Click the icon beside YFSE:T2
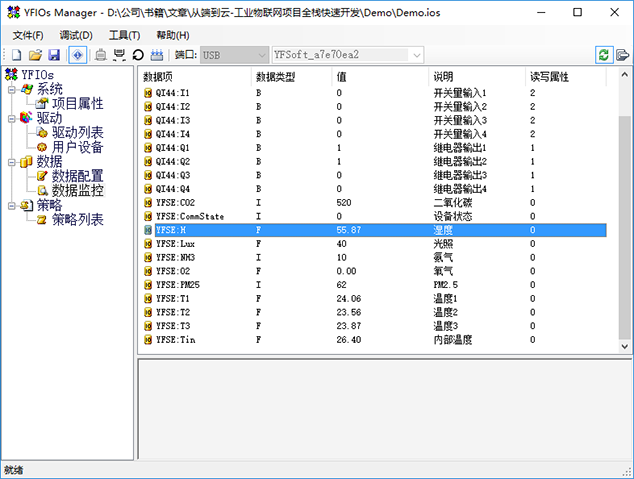The height and width of the screenshot is (479, 634). (148, 312)
